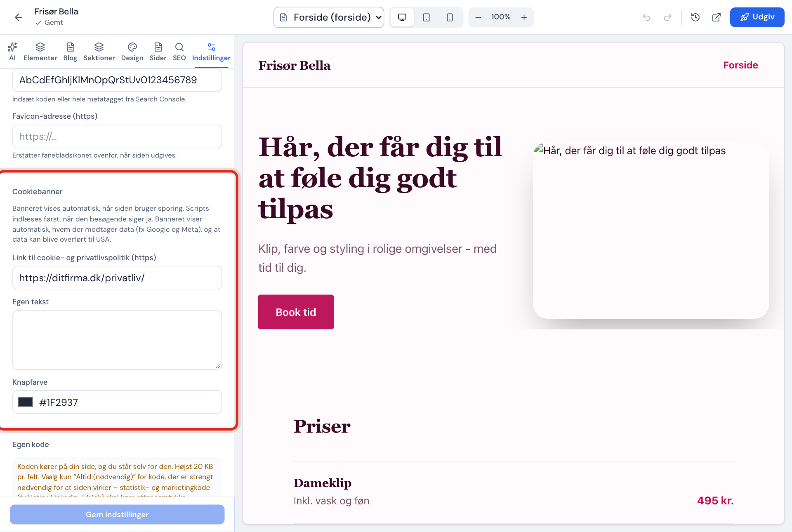Undo the last change
The image size is (792, 532).
[x=646, y=17]
